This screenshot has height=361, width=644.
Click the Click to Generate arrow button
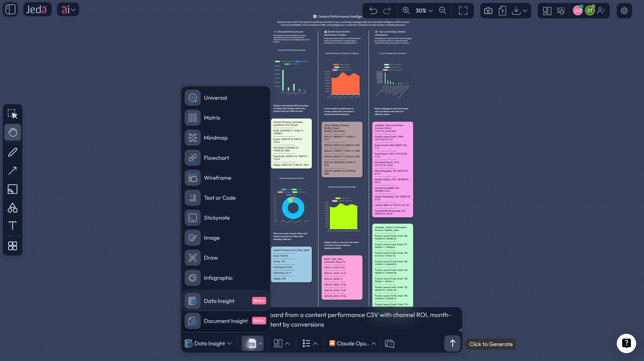[x=453, y=343]
